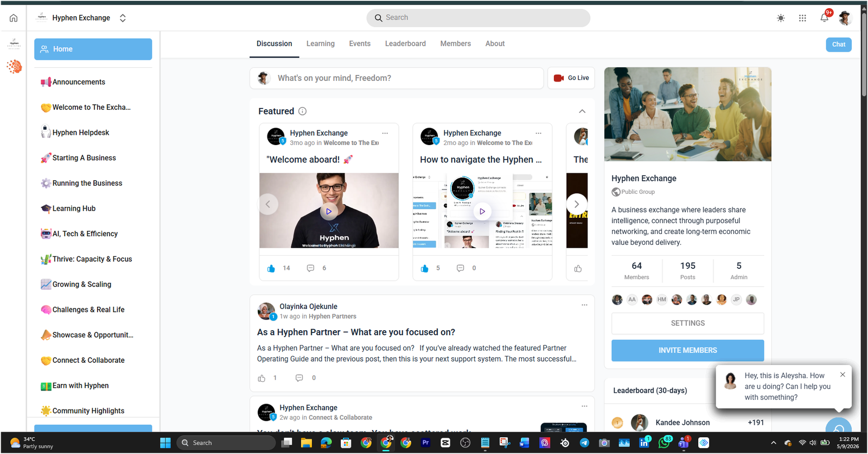Open the Windows Start menu
This screenshot has height=454, width=868.
[165, 443]
